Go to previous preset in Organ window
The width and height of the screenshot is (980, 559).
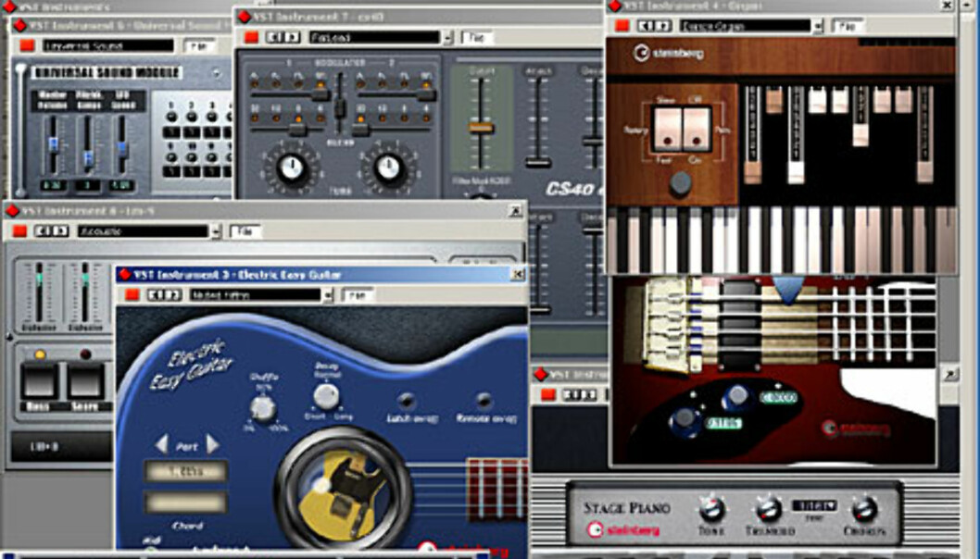click(645, 26)
